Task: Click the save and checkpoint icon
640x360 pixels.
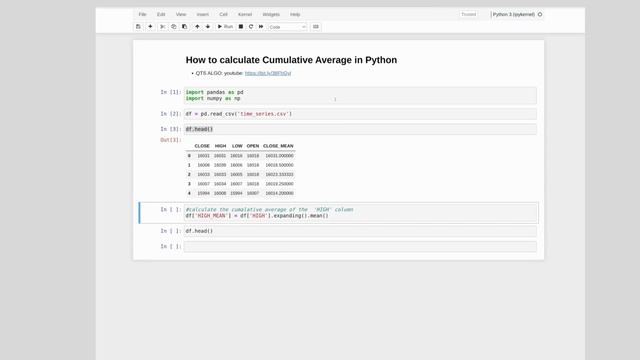Action: 138,27
